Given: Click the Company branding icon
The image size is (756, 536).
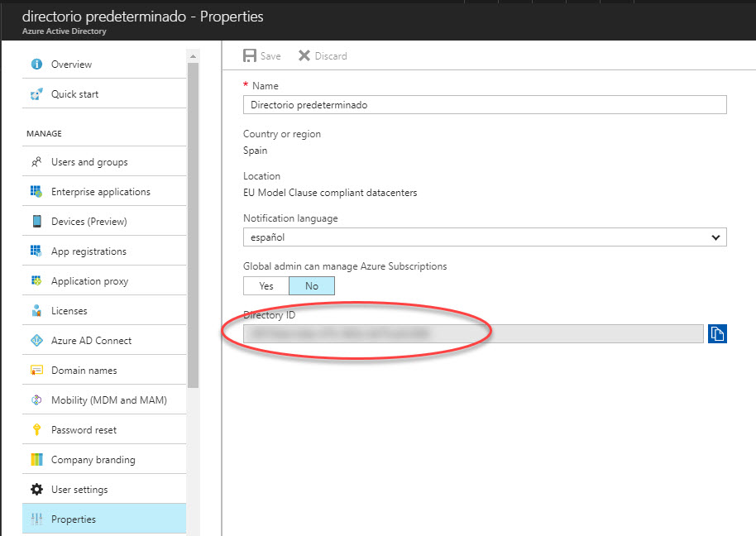Looking at the screenshot, I should click(36, 459).
